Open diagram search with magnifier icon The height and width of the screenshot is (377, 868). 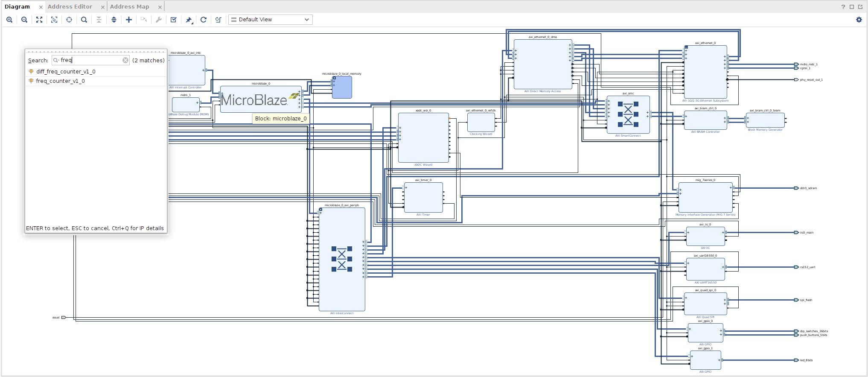tap(84, 20)
